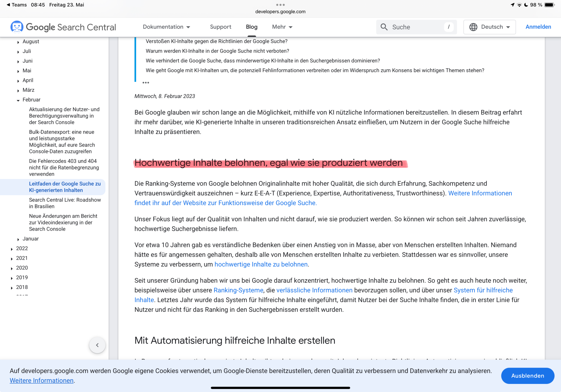This screenshot has width=561, height=392.
Task: Tap the developers.google.com address bar
Action: pos(280,11)
